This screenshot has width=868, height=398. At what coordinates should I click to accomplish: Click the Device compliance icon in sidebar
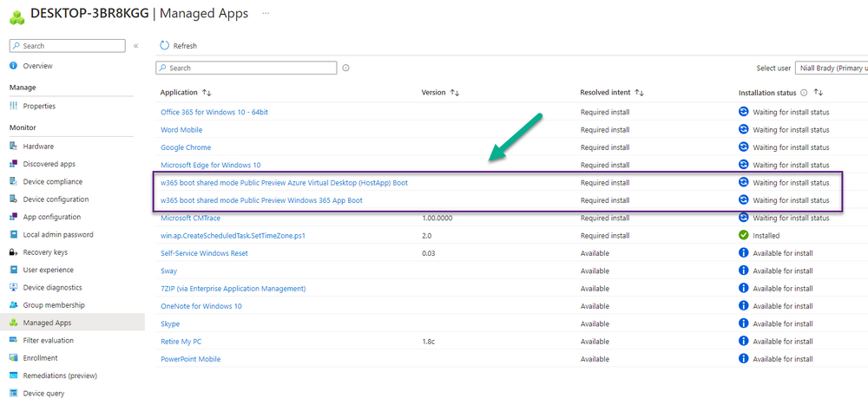click(14, 182)
